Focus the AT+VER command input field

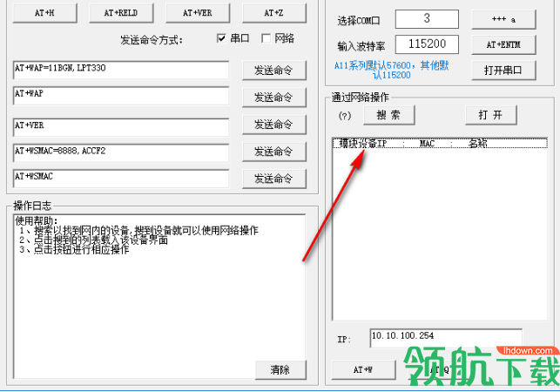click(x=121, y=127)
